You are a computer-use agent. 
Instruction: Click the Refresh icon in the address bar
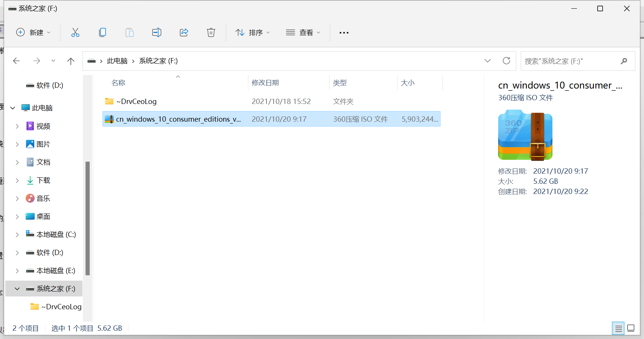coord(507,61)
